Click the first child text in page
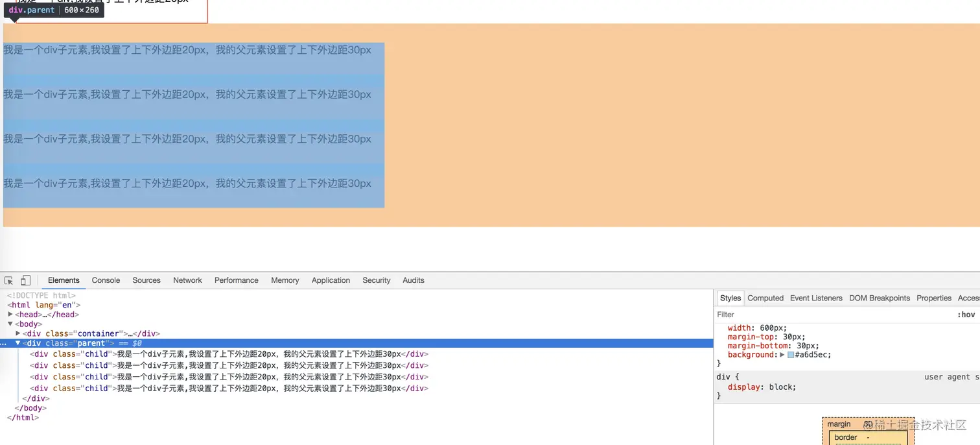This screenshot has width=980, height=445. (187, 50)
